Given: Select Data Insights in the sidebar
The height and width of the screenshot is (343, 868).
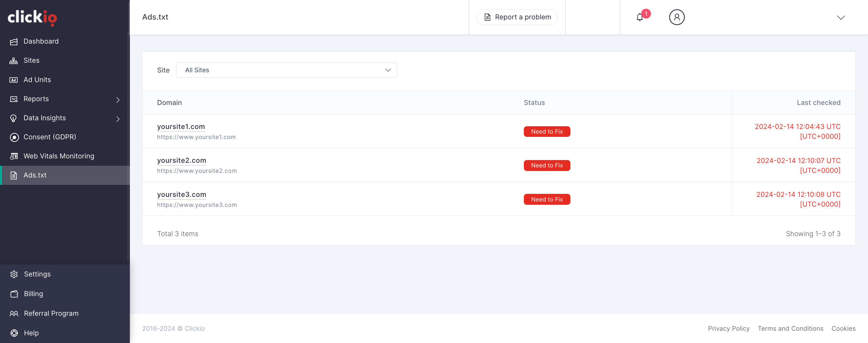Looking at the screenshot, I should click(65, 118).
